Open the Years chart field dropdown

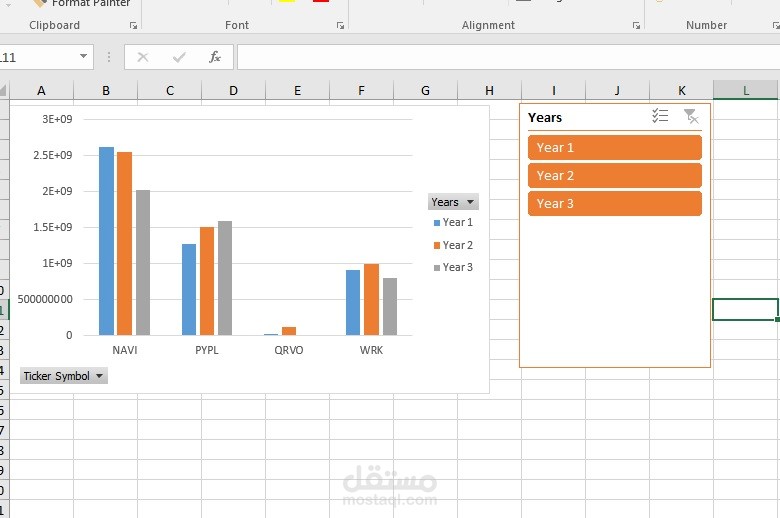point(453,202)
